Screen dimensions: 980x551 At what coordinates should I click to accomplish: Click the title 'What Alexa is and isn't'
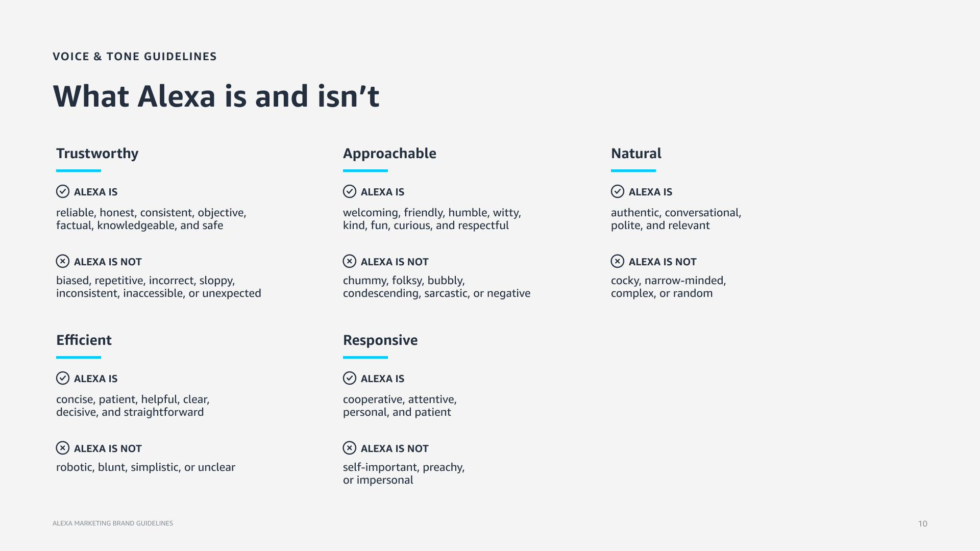(x=216, y=96)
